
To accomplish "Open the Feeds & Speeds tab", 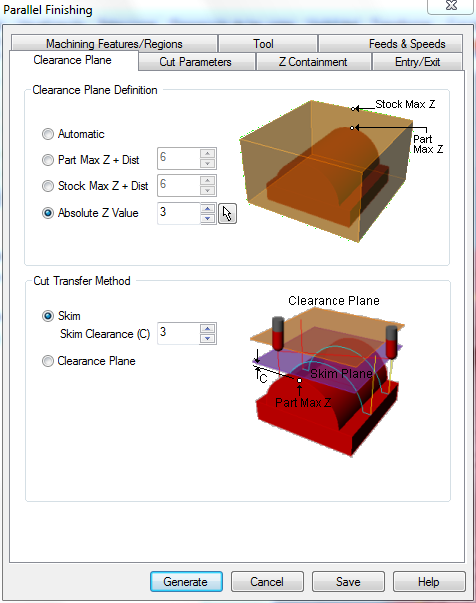I will tap(390, 44).
